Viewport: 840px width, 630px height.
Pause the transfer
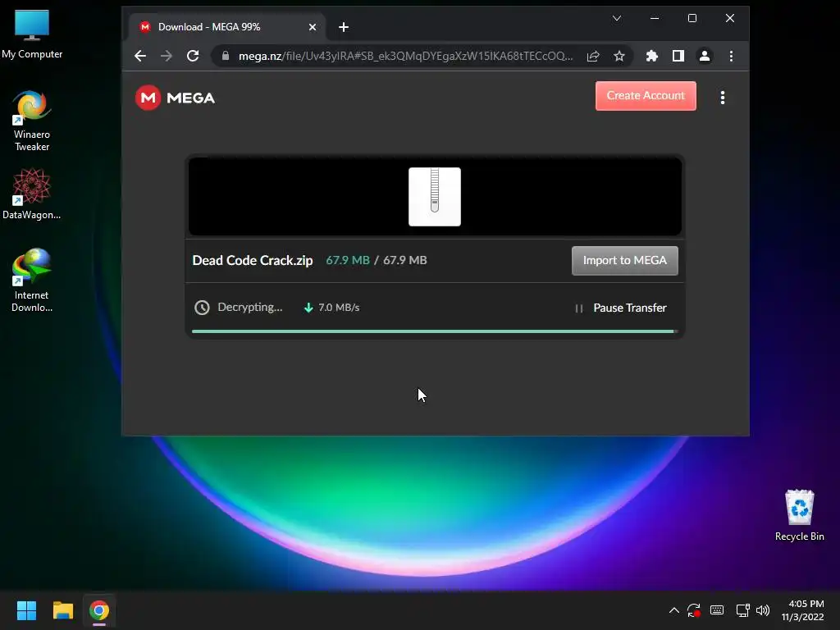click(620, 308)
